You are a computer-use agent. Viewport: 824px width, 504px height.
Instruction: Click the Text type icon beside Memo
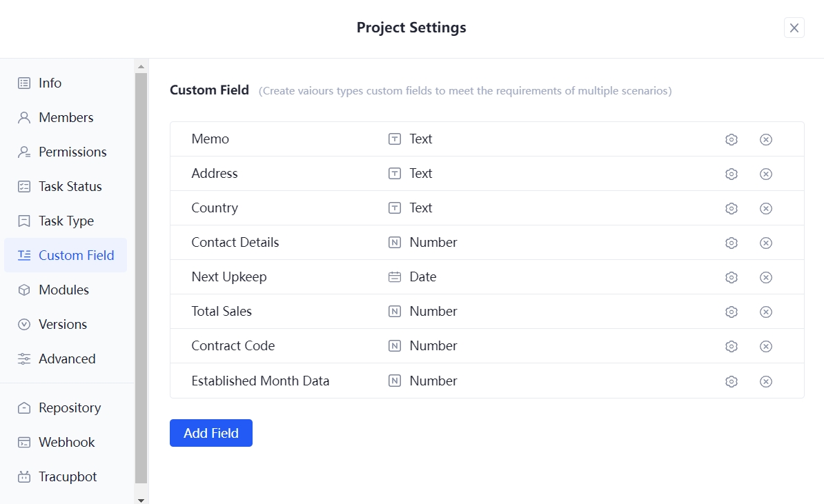pyautogui.click(x=394, y=139)
